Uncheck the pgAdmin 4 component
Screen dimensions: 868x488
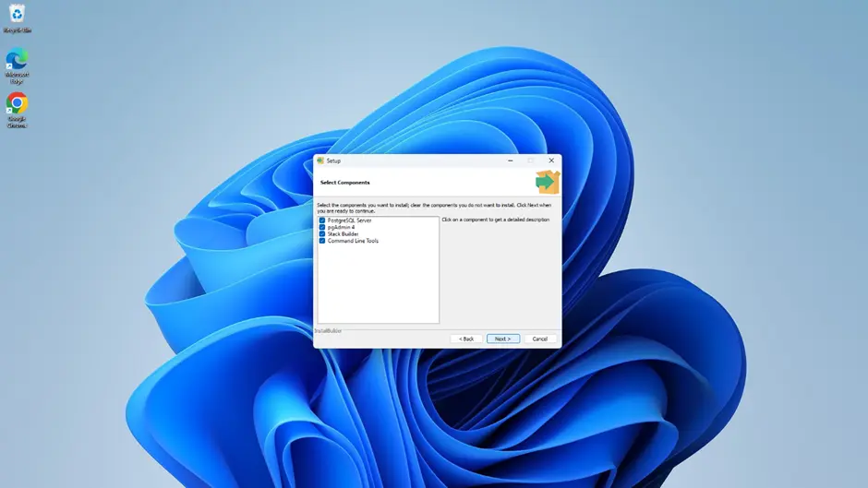[322, 227]
